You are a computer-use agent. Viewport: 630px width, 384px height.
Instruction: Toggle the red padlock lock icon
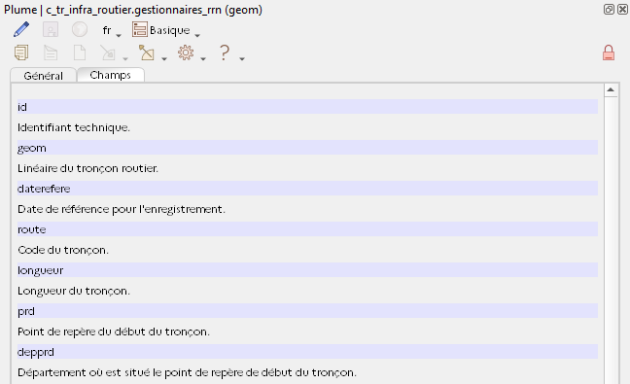[608, 53]
